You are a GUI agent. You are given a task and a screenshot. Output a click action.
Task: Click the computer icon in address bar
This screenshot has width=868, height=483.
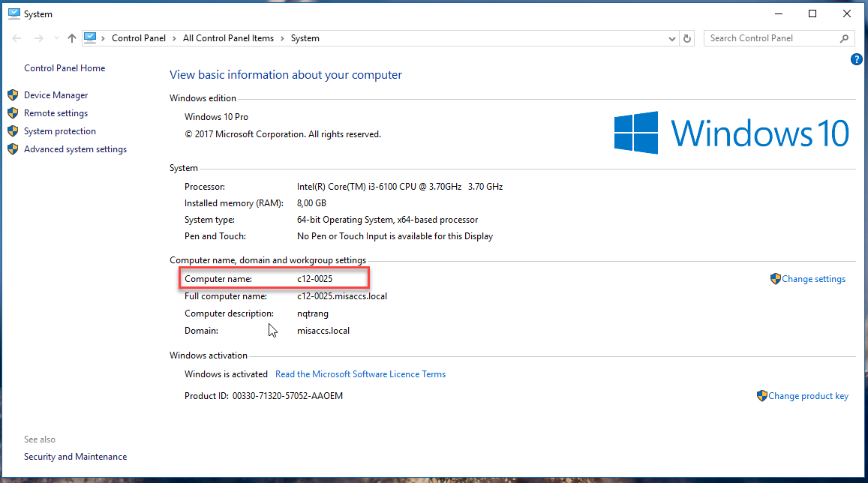90,37
